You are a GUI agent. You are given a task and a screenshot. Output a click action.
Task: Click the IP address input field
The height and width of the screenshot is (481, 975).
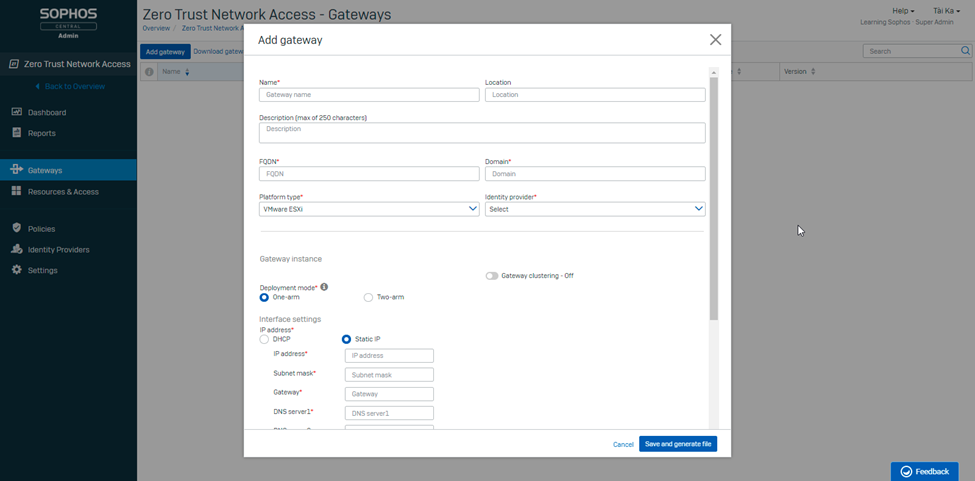pos(389,355)
